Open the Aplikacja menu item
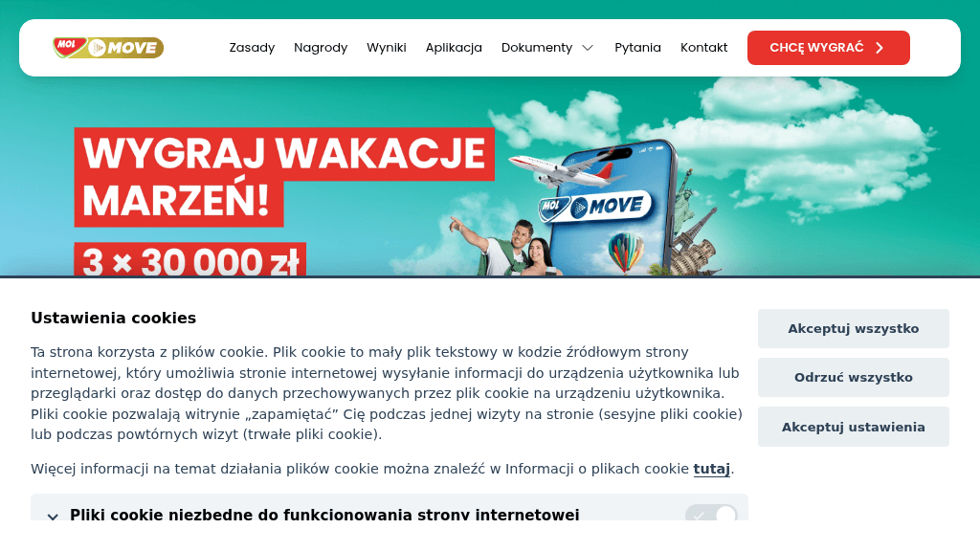The width and height of the screenshot is (980, 551). tap(454, 48)
